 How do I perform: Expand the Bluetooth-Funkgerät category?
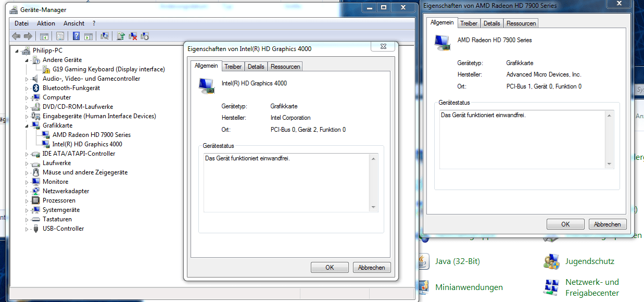tap(27, 89)
